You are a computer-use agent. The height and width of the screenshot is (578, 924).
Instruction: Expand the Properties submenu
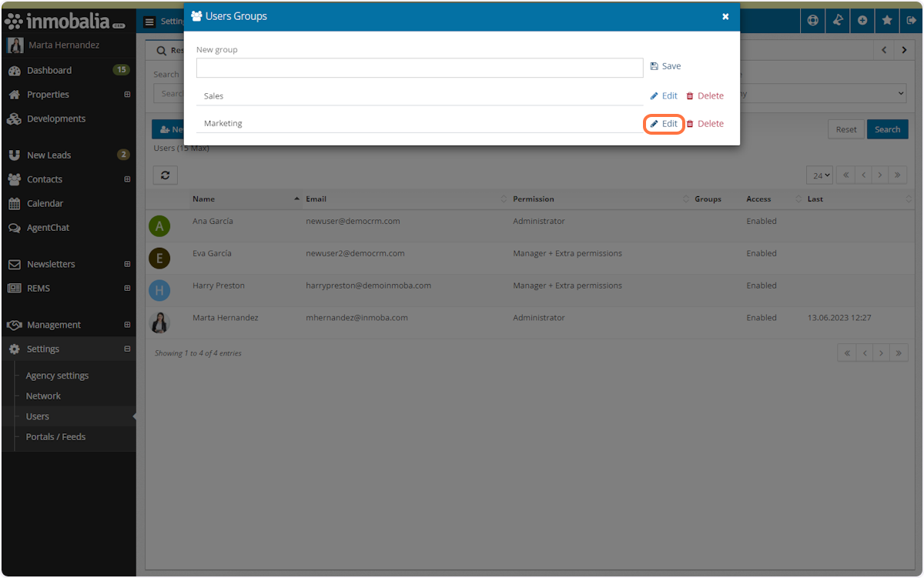coord(127,95)
